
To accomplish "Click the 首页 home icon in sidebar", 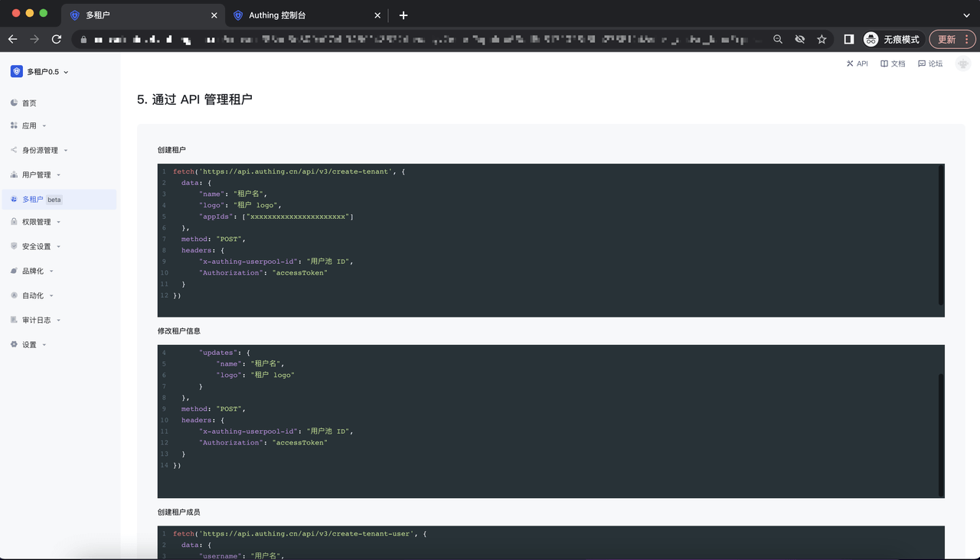I will click(14, 103).
